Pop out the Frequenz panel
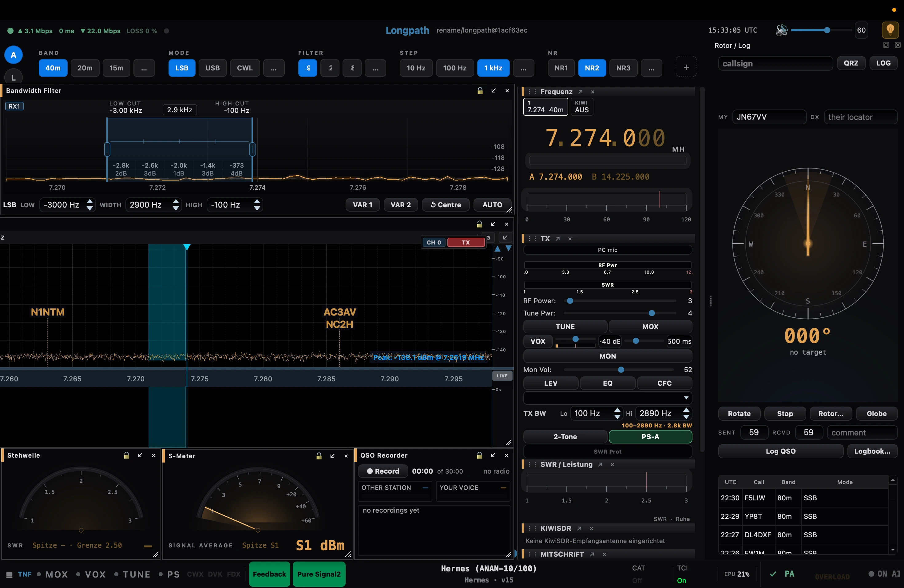The image size is (904, 588). [x=581, y=92]
